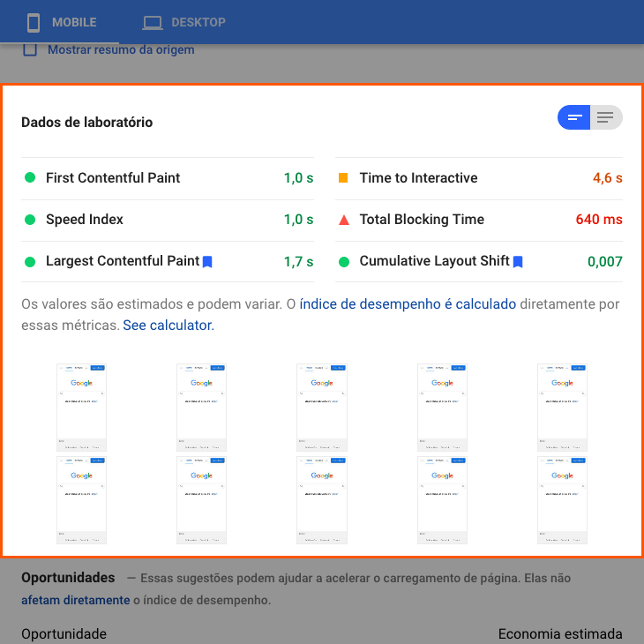Click the first thumbnail in the top filmstrip row
This screenshot has height=644, width=644.
pos(81,408)
